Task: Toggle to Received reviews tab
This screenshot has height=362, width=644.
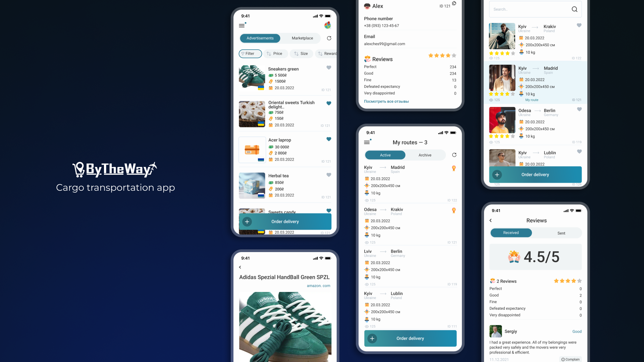Action: pyautogui.click(x=511, y=233)
